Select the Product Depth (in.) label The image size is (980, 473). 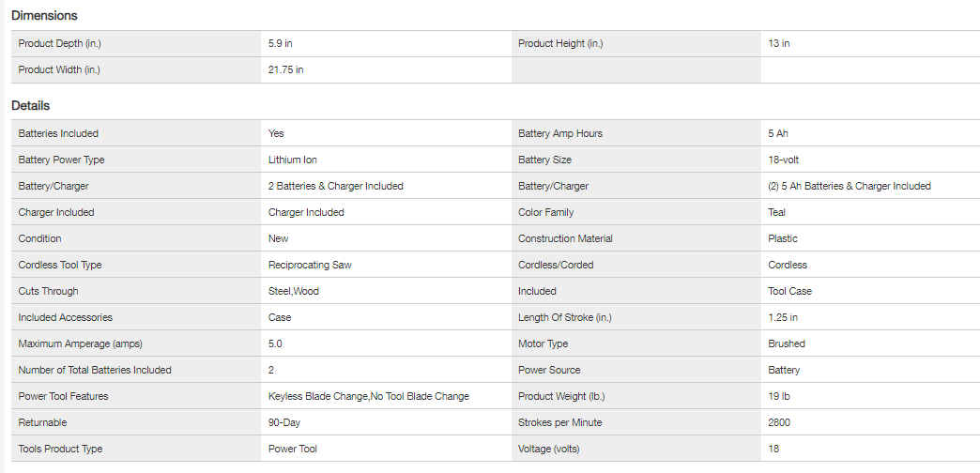[x=59, y=43]
